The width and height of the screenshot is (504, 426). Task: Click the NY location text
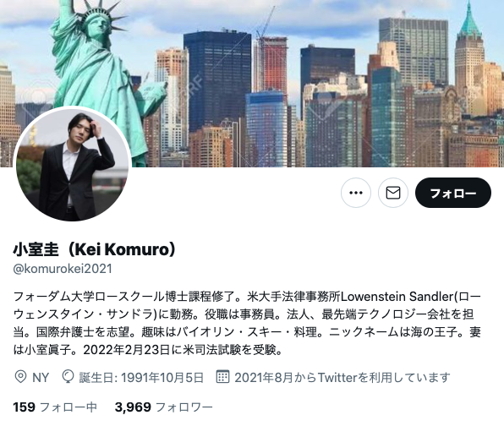coord(41,377)
